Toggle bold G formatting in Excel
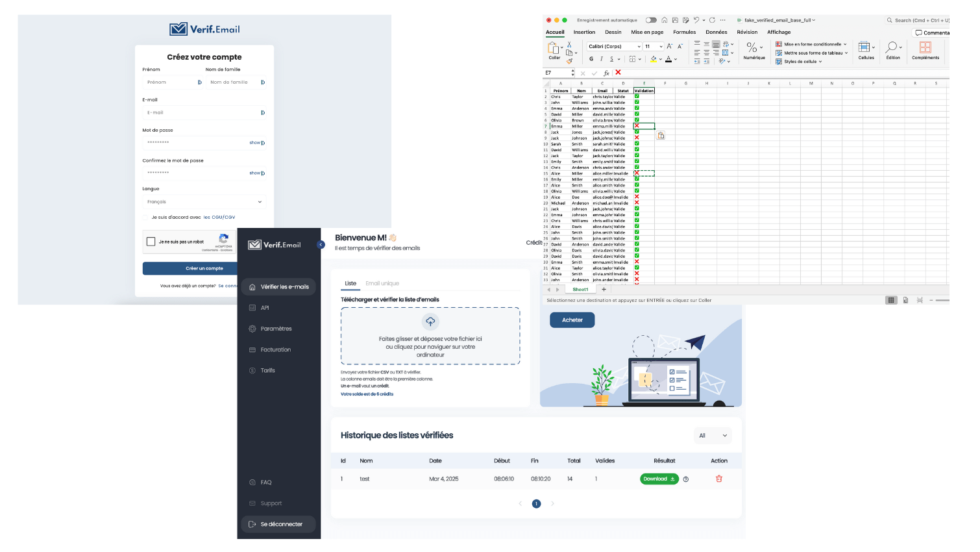This screenshot has width=980, height=552. tap(591, 59)
